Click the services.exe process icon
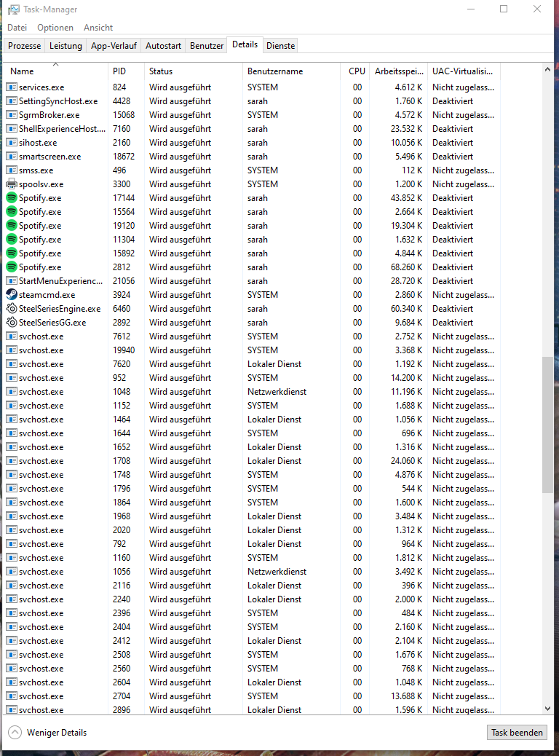Image resolution: width=559 pixels, height=756 pixels. pos(12,87)
